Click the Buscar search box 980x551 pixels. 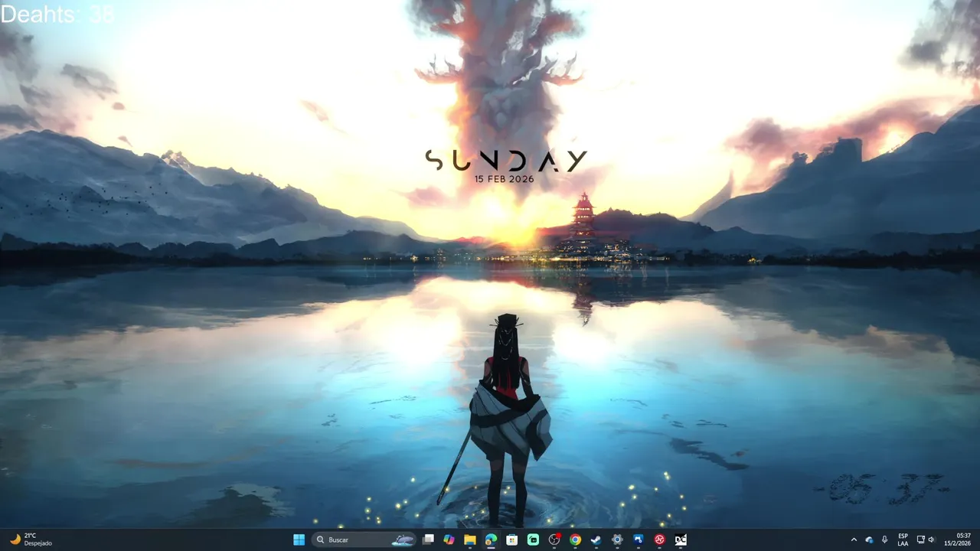pyautogui.click(x=364, y=540)
